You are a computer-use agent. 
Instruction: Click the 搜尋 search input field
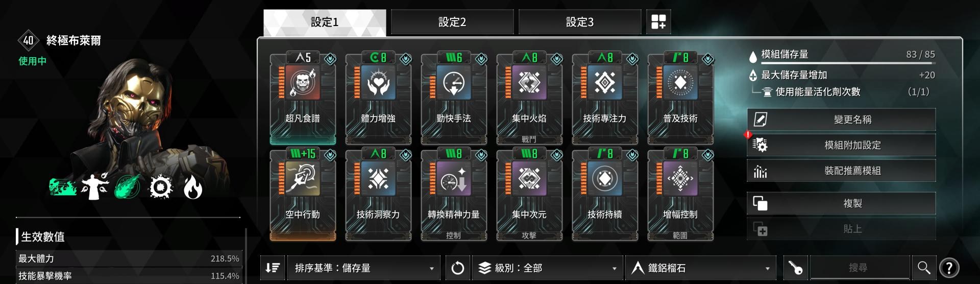tap(860, 268)
